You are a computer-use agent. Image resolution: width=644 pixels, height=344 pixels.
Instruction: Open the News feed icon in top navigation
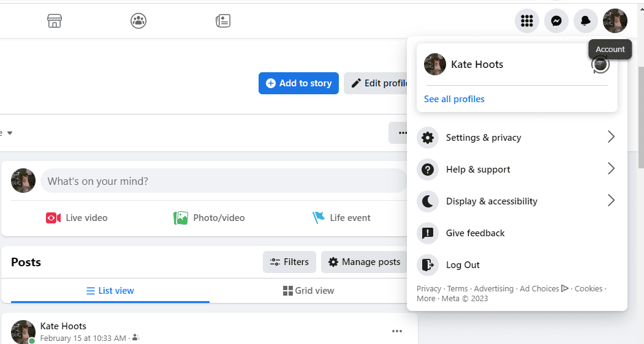coord(223,21)
